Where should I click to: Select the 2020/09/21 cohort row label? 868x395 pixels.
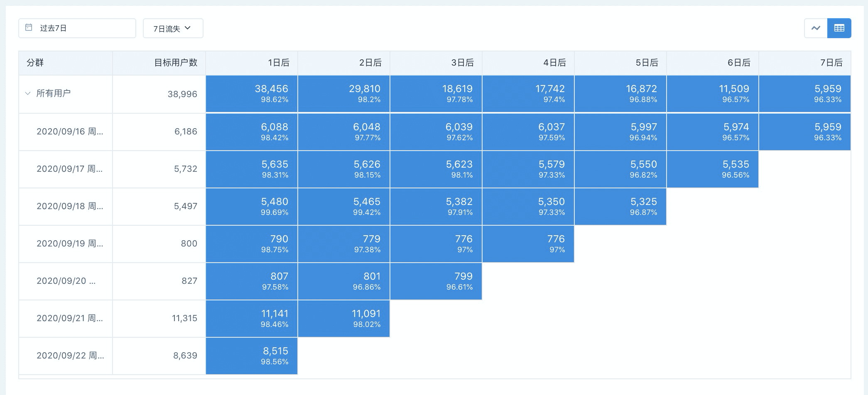[x=70, y=318]
